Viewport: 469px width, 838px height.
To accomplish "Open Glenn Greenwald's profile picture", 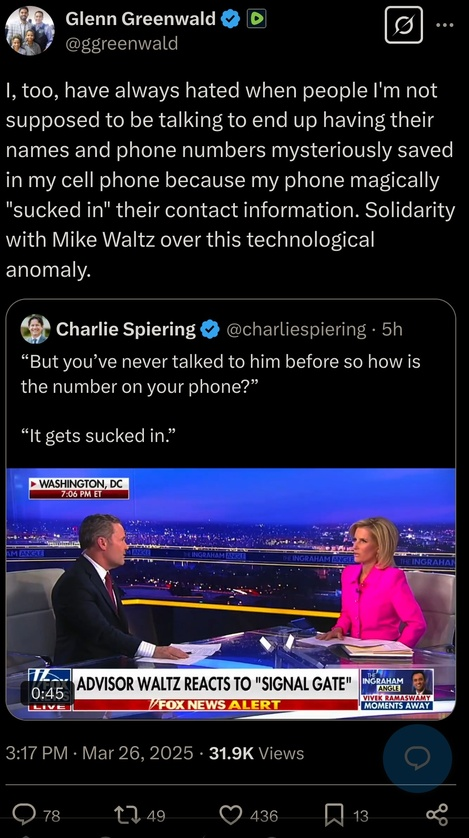I will tap(30, 30).
